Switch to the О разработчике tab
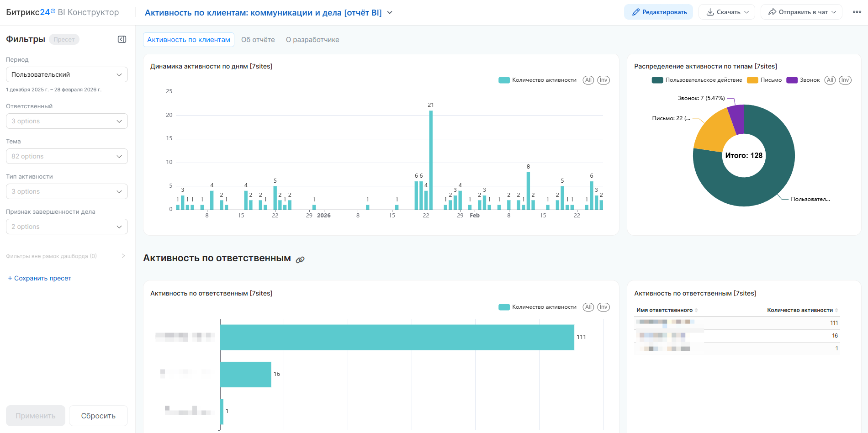 tap(312, 40)
